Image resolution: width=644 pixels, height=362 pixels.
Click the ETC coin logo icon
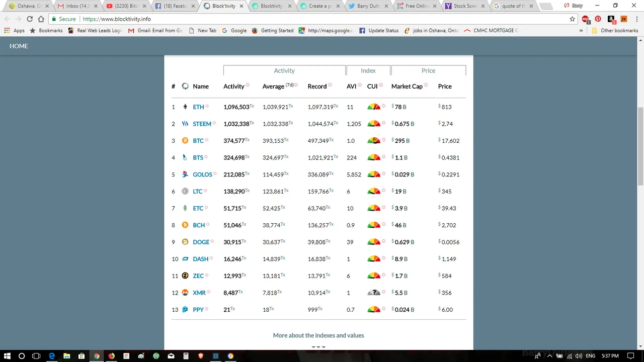(x=185, y=208)
